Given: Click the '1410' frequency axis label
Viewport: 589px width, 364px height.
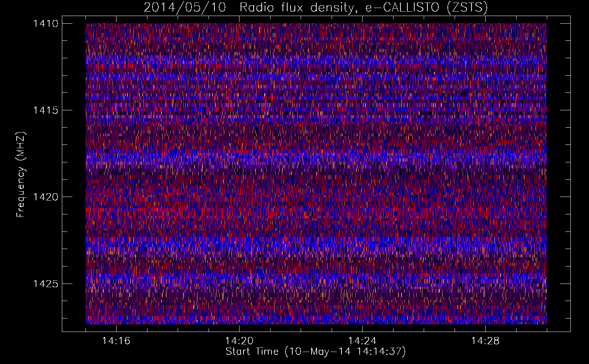Looking at the screenshot, I should pos(46,24).
